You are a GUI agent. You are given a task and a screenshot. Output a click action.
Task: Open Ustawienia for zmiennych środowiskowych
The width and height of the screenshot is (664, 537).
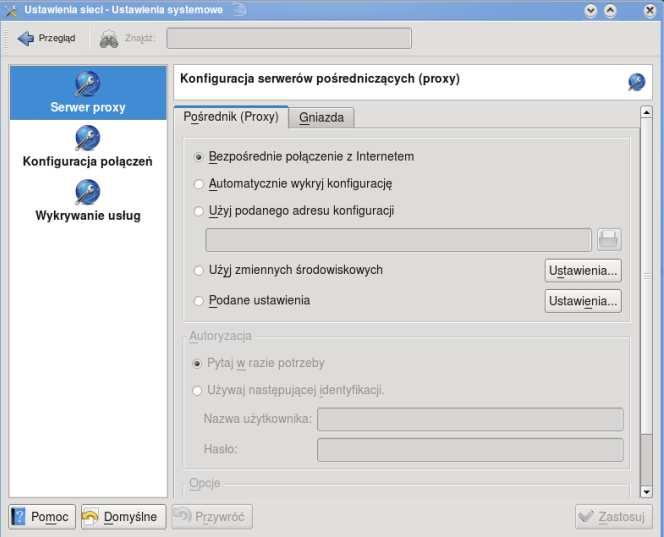pyautogui.click(x=583, y=271)
